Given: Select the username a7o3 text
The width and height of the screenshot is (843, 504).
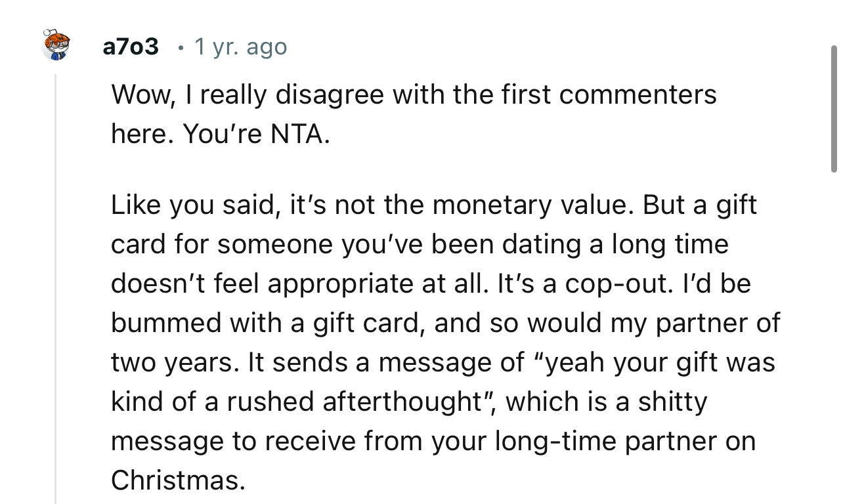Looking at the screenshot, I should click(x=129, y=46).
